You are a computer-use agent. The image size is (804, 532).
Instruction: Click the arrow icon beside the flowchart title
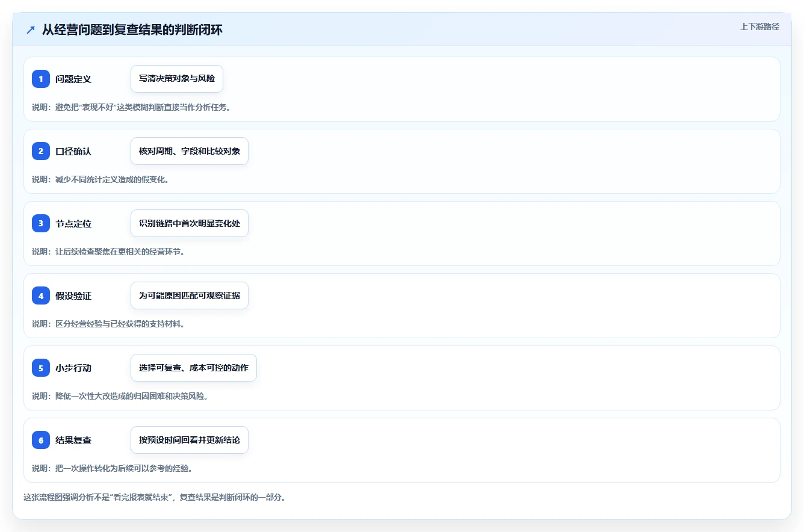[31, 30]
